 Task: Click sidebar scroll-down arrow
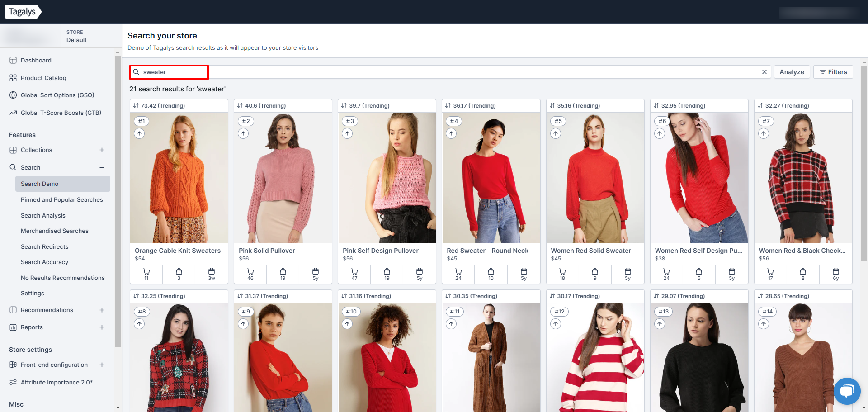pyautogui.click(x=118, y=408)
